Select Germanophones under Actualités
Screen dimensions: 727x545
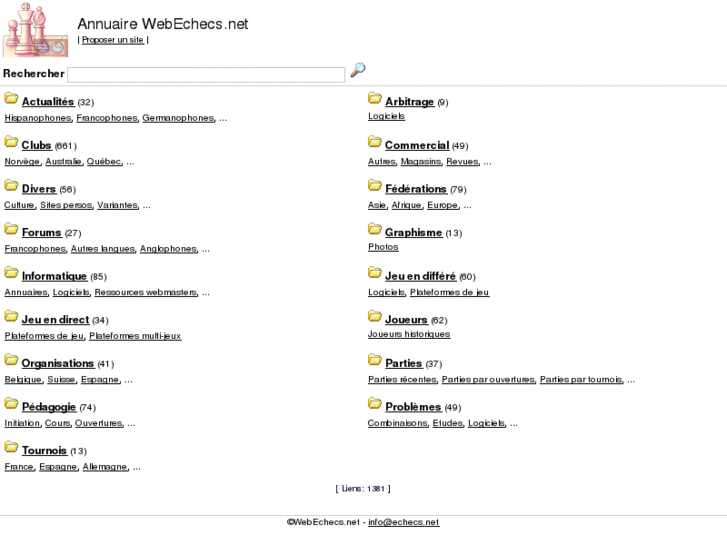[x=178, y=118]
